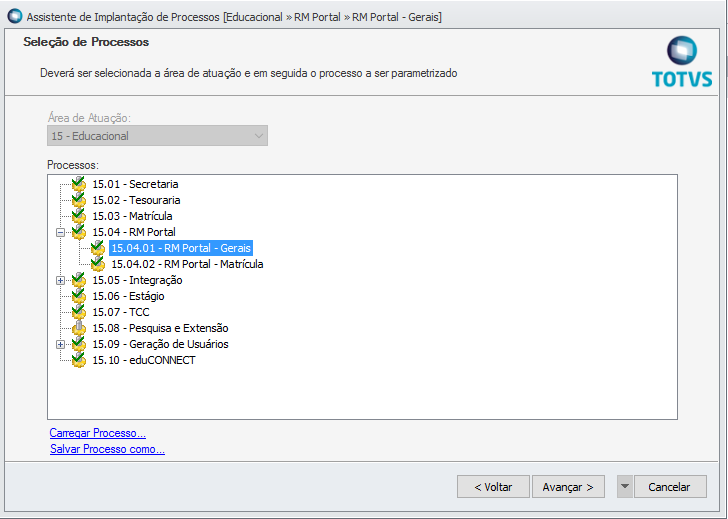Image resolution: width=728 pixels, height=519 pixels.
Task: Click the 15.06 Estágio process icon
Action: point(78,296)
